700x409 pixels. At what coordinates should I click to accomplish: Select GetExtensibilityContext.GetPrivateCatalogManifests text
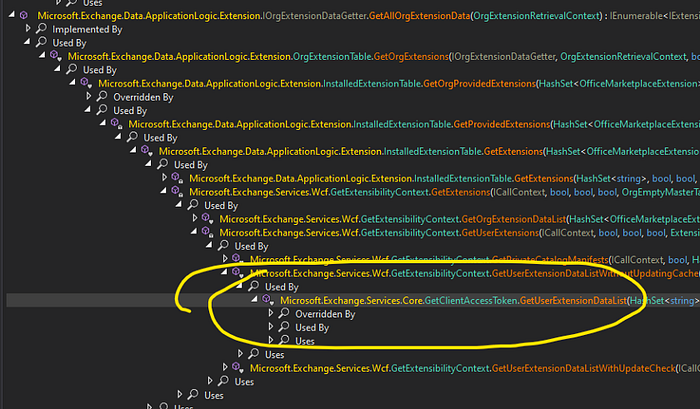(500, 260)
